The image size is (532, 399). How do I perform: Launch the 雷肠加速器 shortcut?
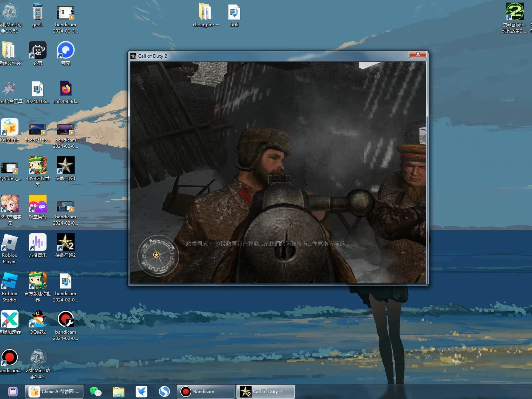pos(10,323)
